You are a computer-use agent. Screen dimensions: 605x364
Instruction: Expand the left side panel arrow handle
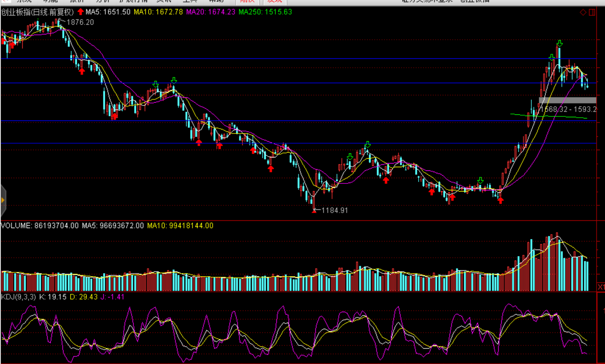(3, 200)
